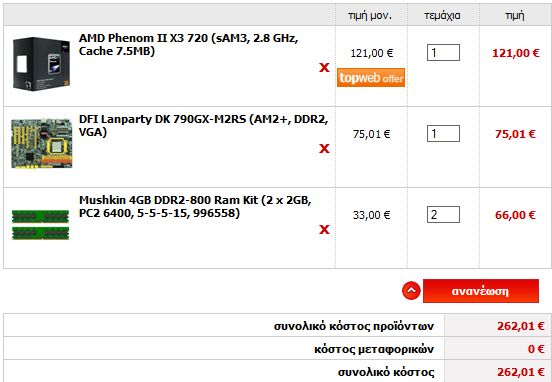Focus the quantity field showing 2 for Mushkin RAM
This screenshot has width=552, height=382.
tap(443, 214)
